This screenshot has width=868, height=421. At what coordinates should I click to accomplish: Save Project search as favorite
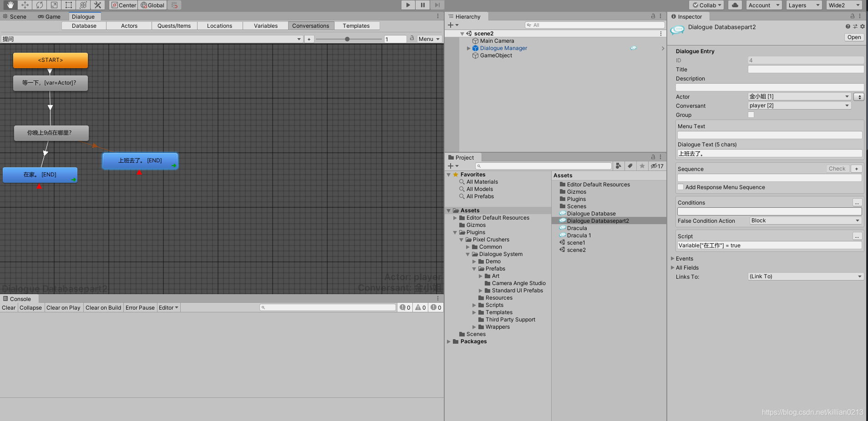pos(642,166)
